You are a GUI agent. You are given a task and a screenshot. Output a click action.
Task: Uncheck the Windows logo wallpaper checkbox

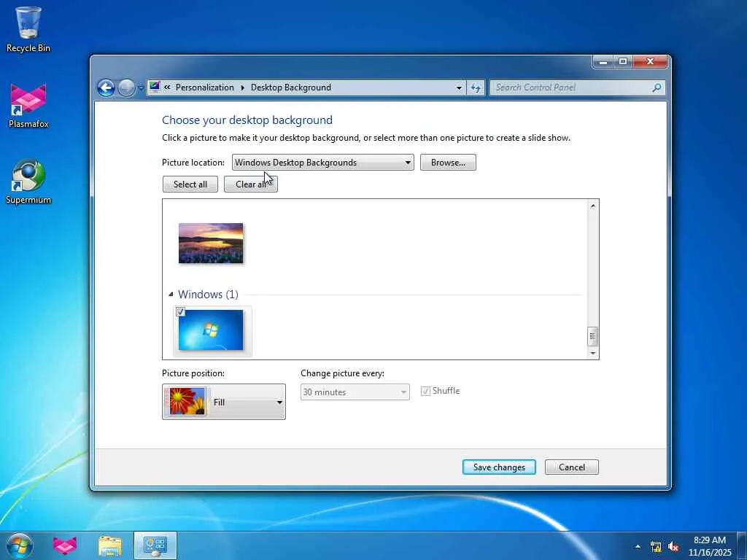(180, 312)
